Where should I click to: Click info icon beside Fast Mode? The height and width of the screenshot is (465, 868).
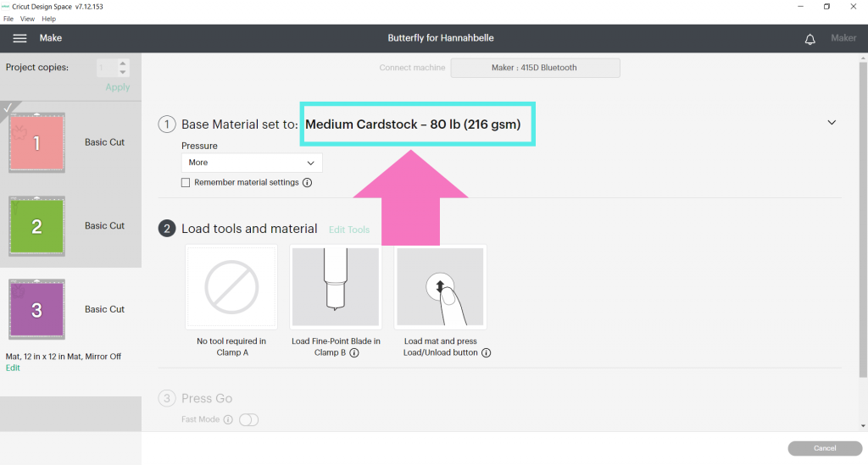(228, 419)
